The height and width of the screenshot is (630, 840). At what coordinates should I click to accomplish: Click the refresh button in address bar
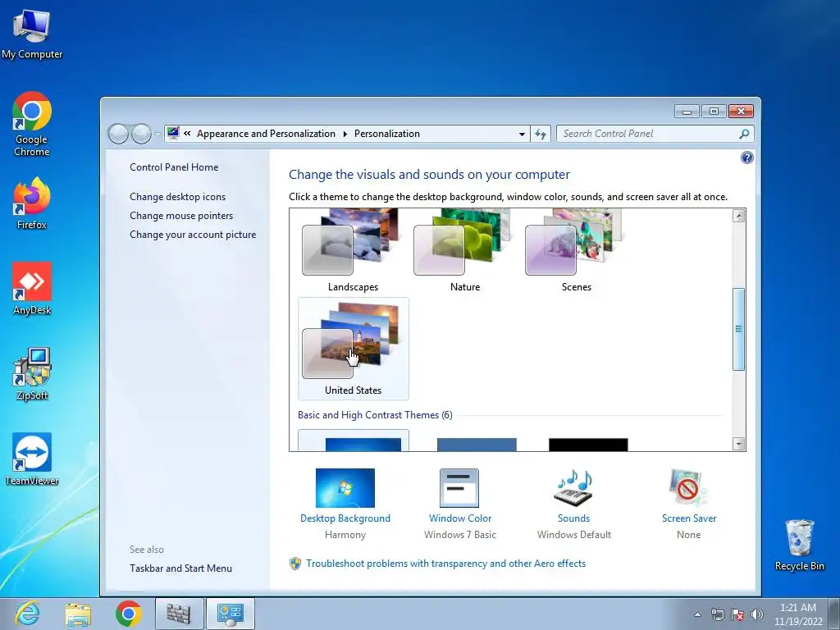[x=541, y=134]
